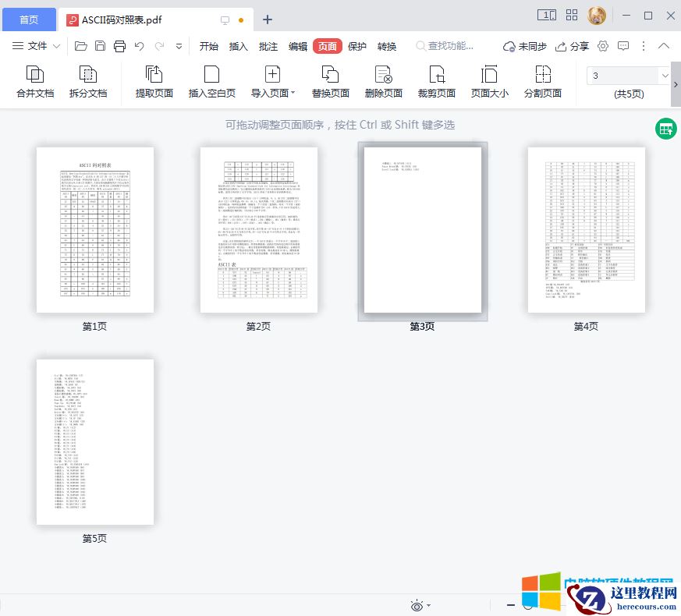Open the 保护 (Protect) tab
Viewport: 681px width, 616px height.
point(357,46)
